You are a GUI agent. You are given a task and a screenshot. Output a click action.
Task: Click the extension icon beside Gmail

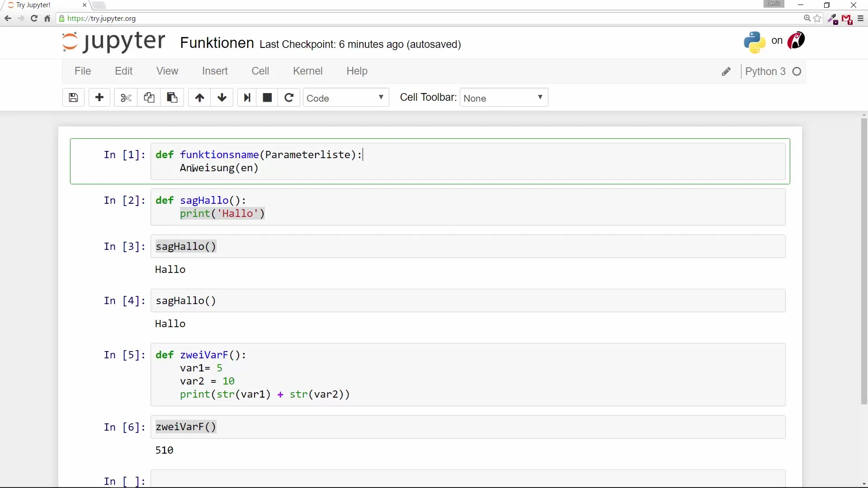(832, 19)
